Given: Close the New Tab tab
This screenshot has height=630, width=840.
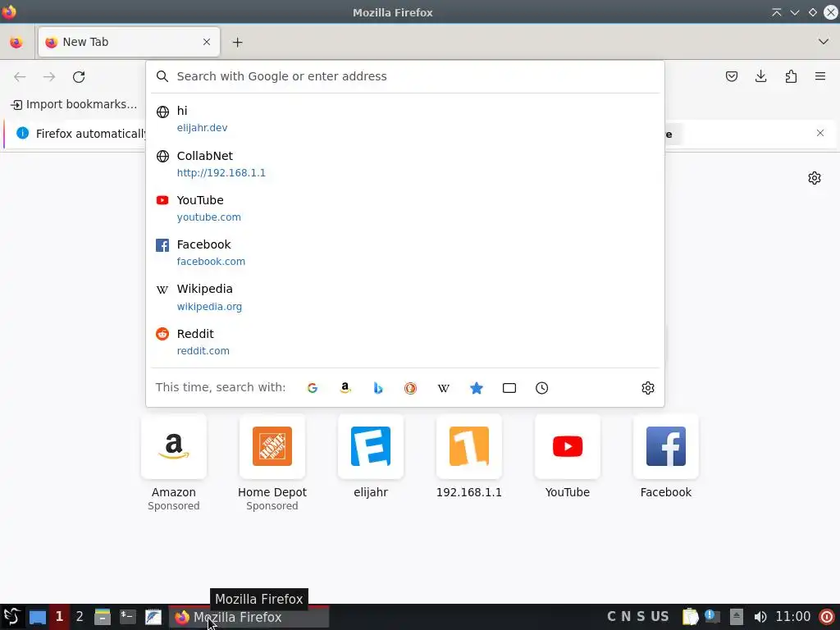Looking at the screenshot, I should [x=207, y=42].
